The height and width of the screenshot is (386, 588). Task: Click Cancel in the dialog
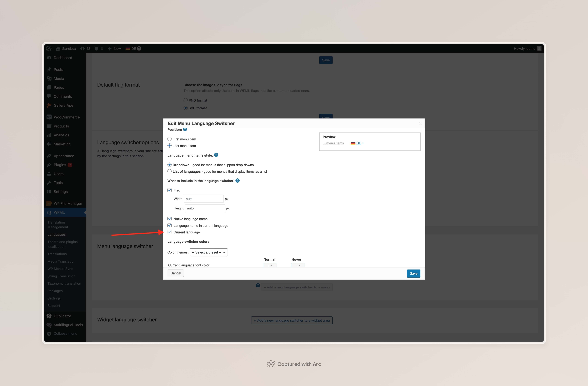(176, 273)
